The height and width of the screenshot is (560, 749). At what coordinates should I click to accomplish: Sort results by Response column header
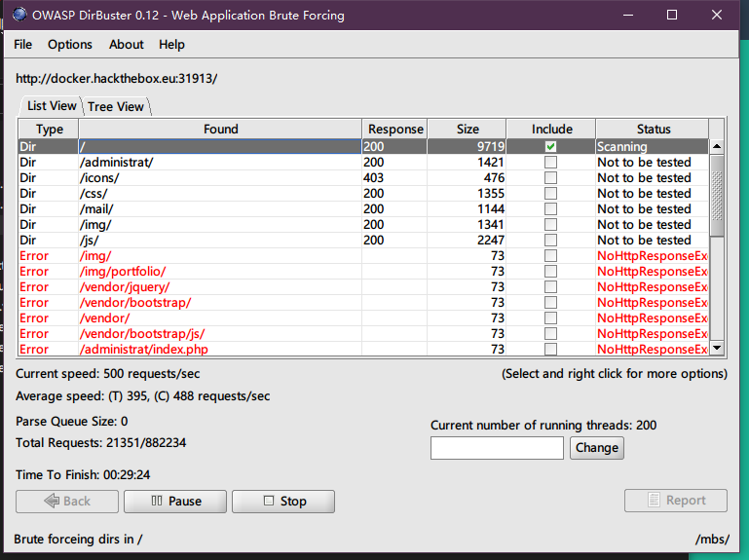[395, 129]
